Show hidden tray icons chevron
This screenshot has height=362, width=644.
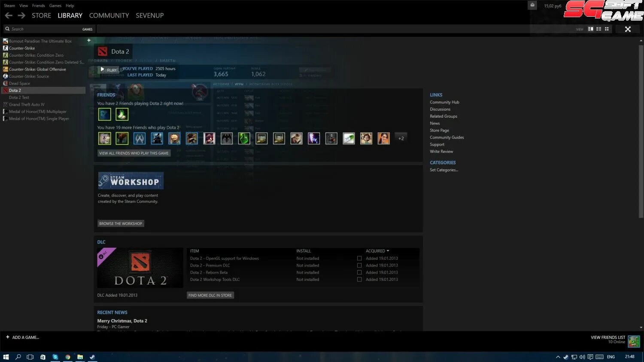click(x=558, y=357)
